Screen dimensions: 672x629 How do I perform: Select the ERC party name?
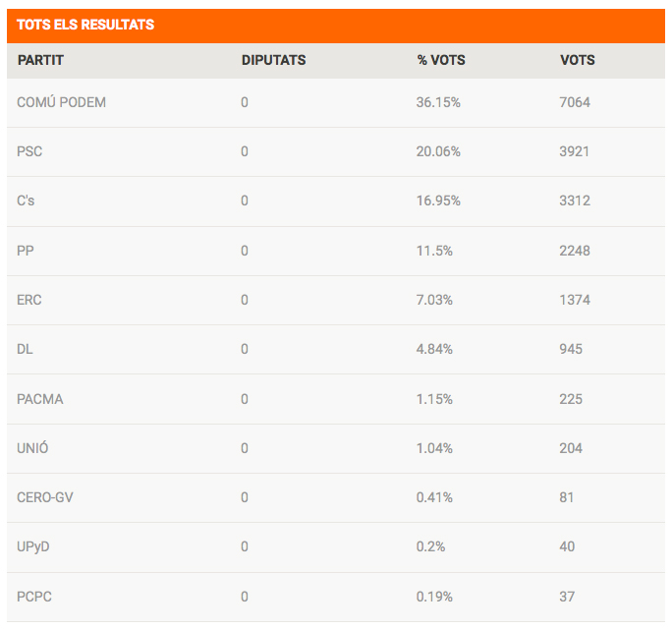pyautogui.click(x=29, y=300)
